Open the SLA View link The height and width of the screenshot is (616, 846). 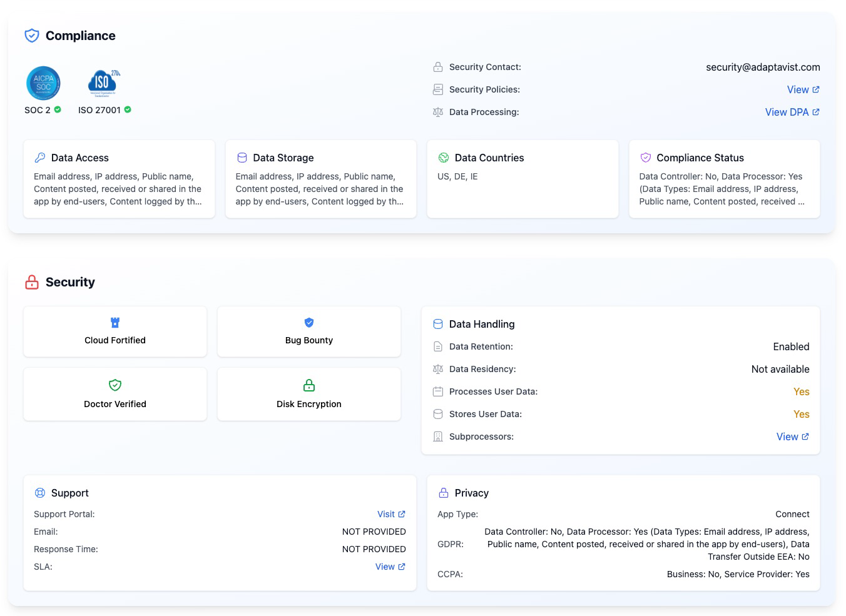(x=390, y=567)
